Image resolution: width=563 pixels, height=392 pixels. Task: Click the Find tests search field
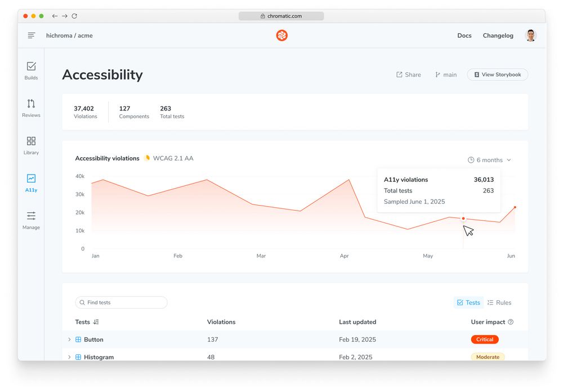pos(122,302)
